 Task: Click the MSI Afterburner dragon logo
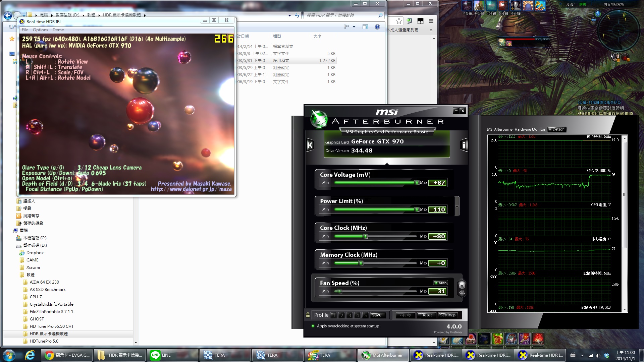click(318, 119)
